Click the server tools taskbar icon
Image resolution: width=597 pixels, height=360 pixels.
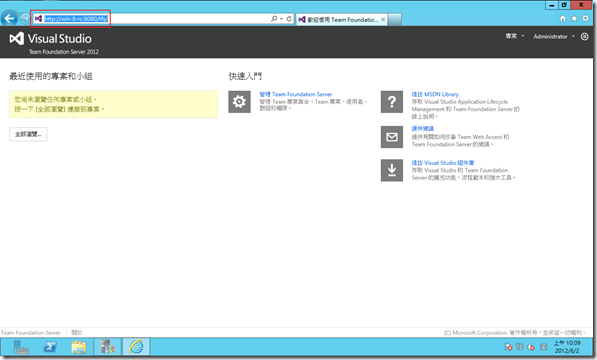(107, 347)
